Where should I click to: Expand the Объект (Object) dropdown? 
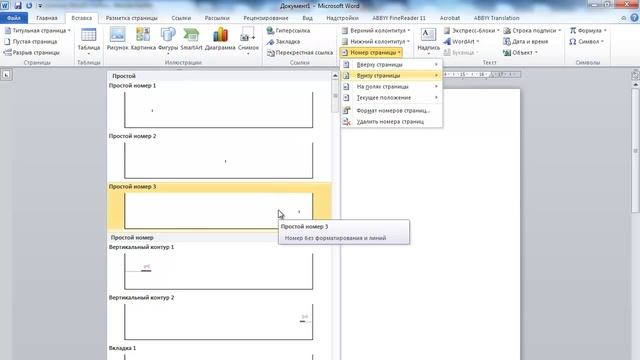coord(536,53)
